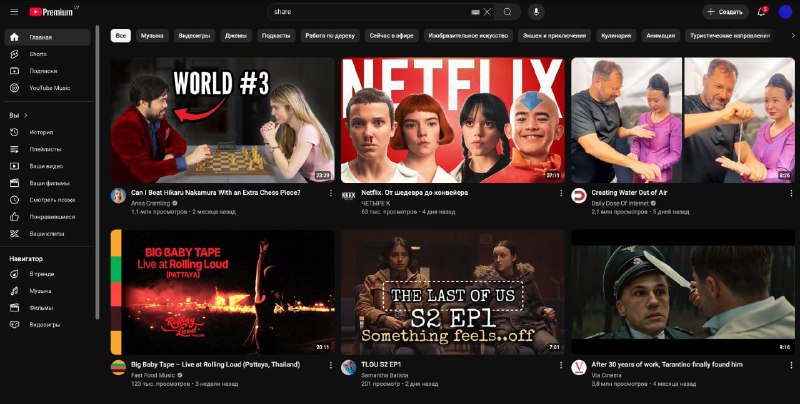800x404 pixels.
Task: Open История in sidebar
Action: pos(47,132)
